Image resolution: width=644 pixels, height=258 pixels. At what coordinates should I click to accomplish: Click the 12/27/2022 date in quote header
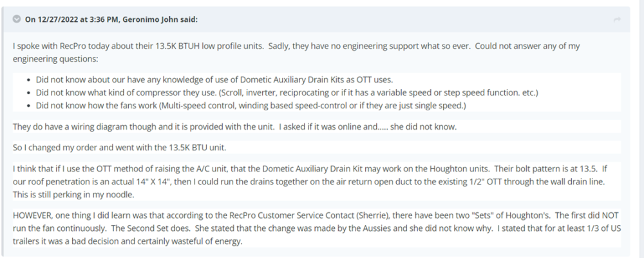tap(61, 19)
